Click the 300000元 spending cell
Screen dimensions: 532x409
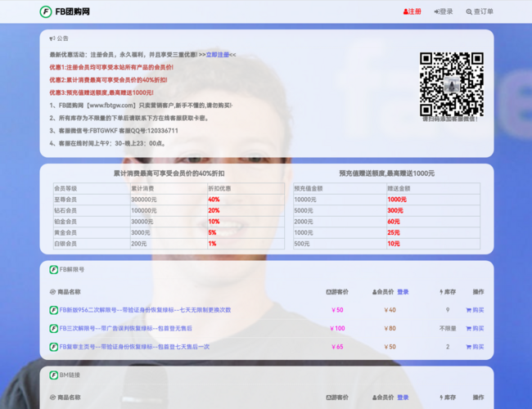click(169, 200)
